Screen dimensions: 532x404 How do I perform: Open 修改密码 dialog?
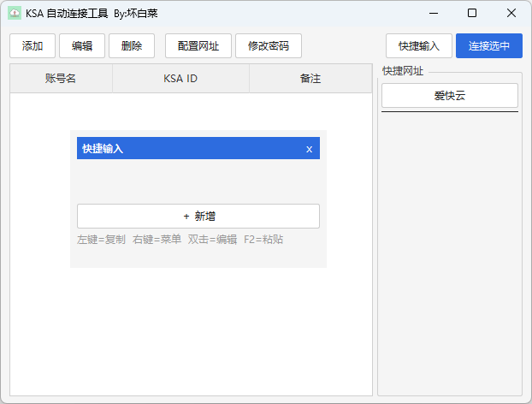click(x=269, y=46)
